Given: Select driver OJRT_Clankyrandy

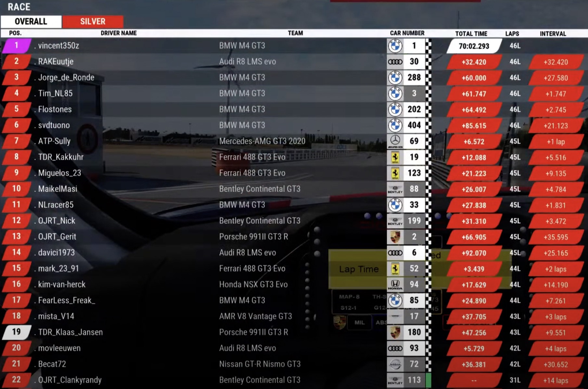Looking at the screenshot, I should (x=70, y=381).
